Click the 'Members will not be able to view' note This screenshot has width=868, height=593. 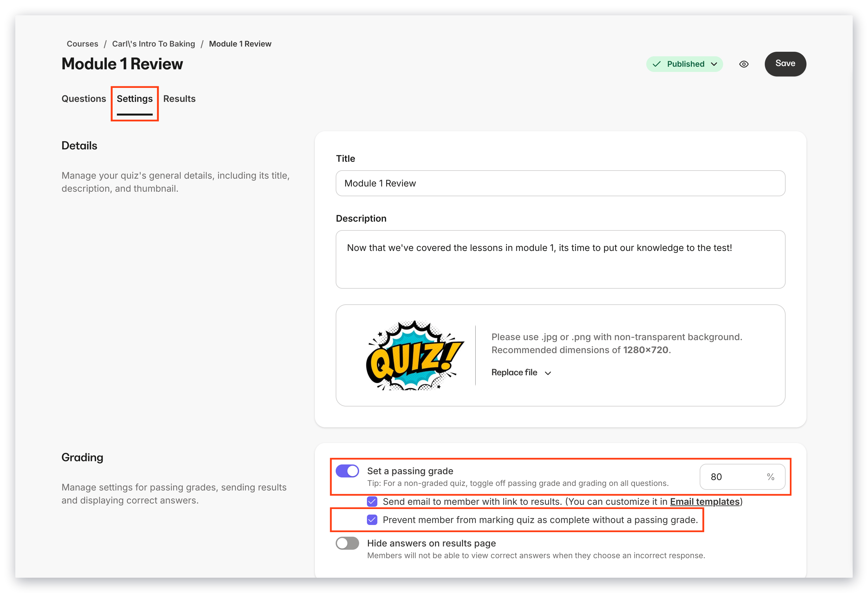click(536, 556)
